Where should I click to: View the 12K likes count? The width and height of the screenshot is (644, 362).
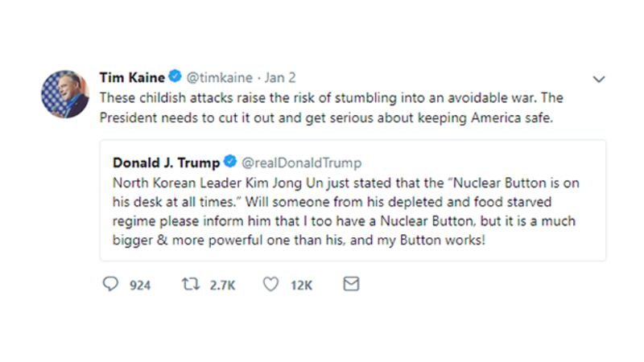click(301, 285)
